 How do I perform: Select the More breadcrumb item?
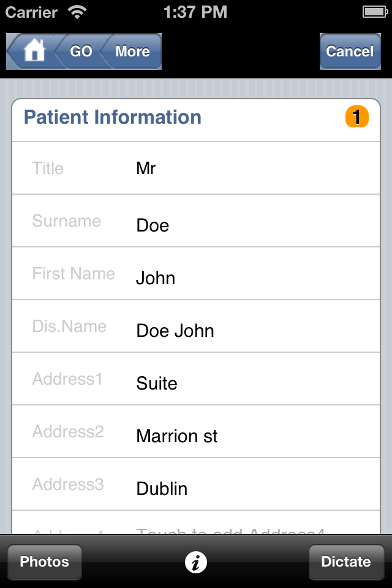(132, 51)
